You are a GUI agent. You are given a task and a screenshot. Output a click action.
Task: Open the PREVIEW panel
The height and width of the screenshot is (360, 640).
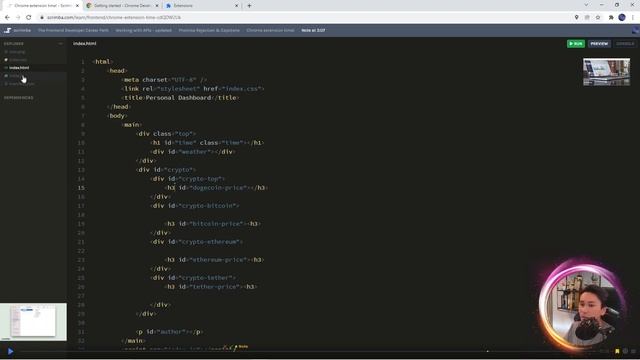pos(599,44)
